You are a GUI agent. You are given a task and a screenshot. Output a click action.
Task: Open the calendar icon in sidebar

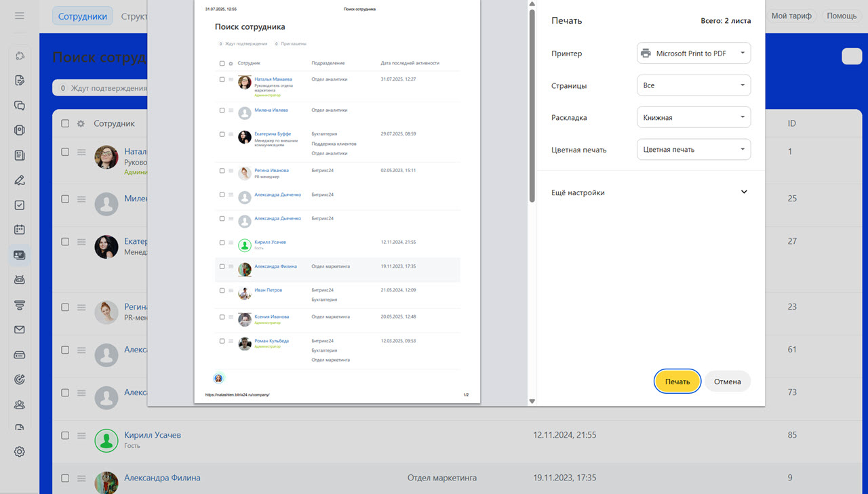20,230
